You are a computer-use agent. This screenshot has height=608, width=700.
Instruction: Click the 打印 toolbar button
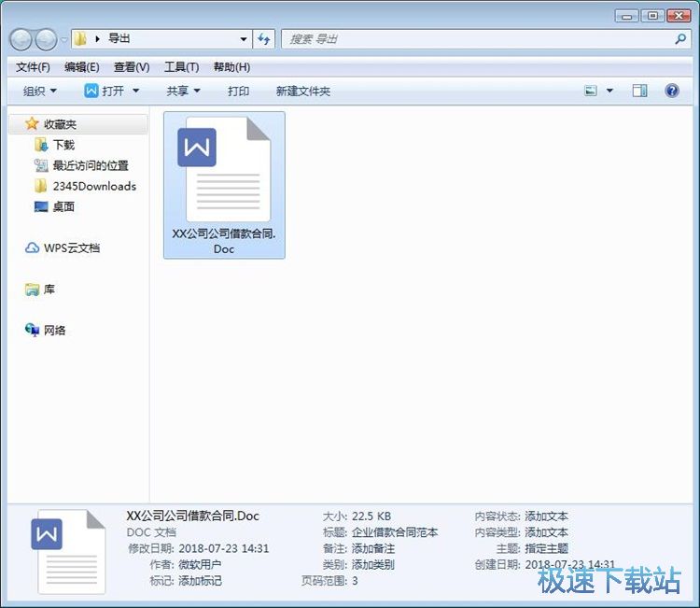click(x=238, y=92)
